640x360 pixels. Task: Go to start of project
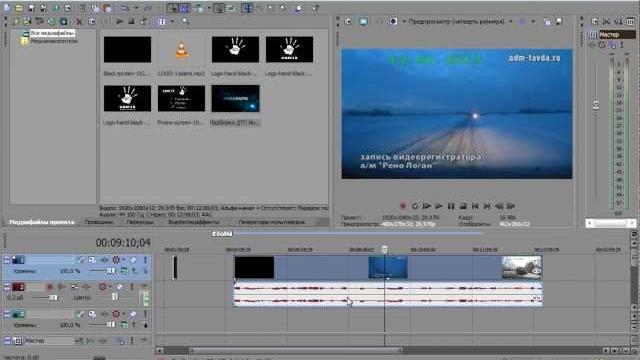pyautogui.click(x=475, y=206)
